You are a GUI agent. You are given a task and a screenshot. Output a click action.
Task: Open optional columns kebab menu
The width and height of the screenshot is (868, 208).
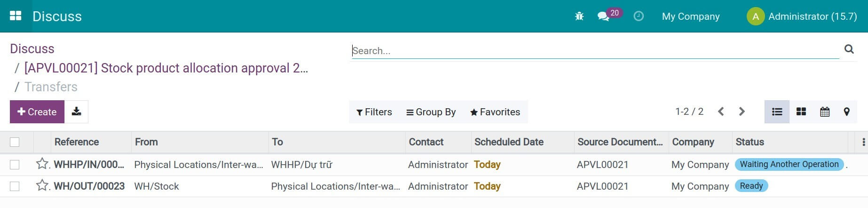[863, 142]
